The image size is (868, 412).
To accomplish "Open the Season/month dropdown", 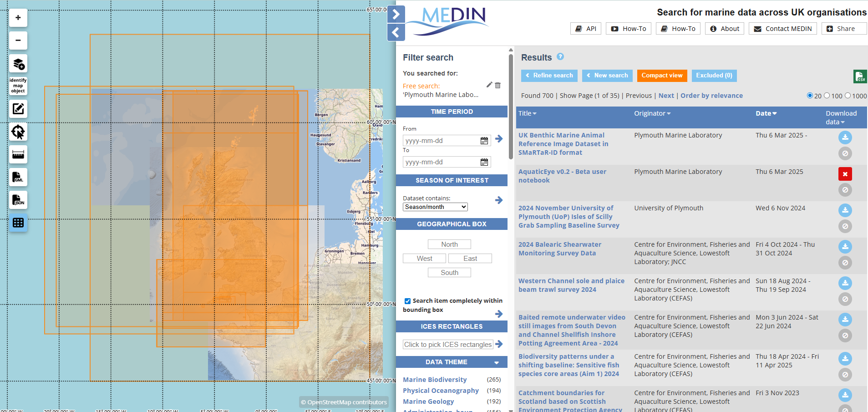I will pyautogui.click(x=435, y=207).
